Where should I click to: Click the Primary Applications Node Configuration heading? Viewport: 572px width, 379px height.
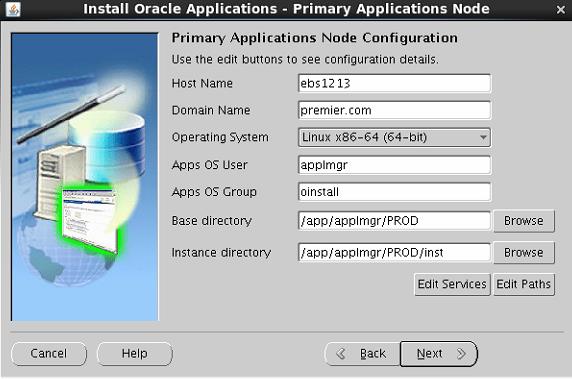coord(314,38)
